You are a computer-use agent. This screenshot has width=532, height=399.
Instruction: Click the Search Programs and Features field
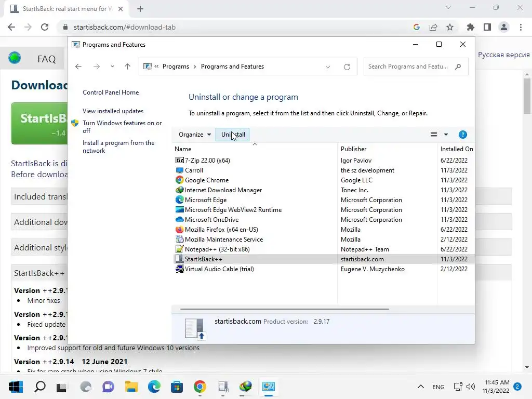(x=416, y=66)
